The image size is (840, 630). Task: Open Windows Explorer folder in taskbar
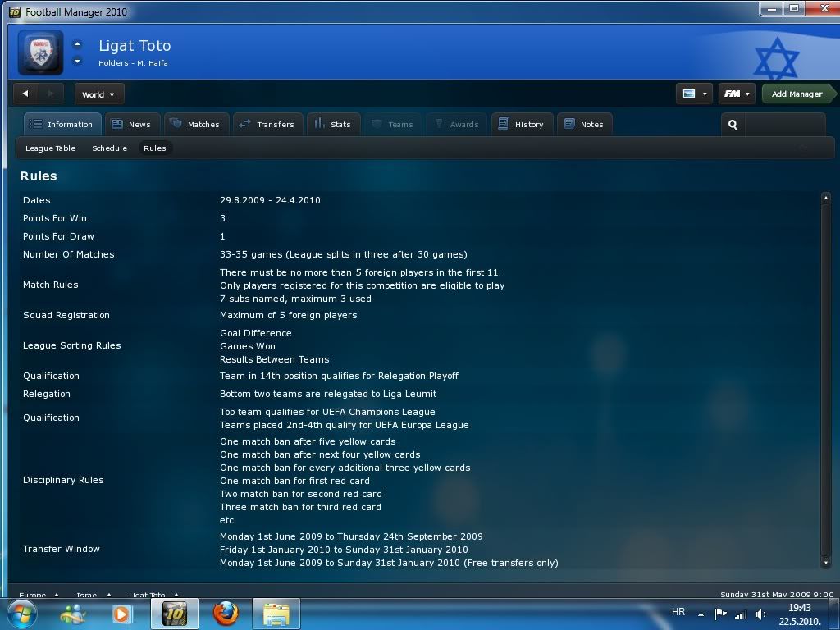[x=276, y=613]
